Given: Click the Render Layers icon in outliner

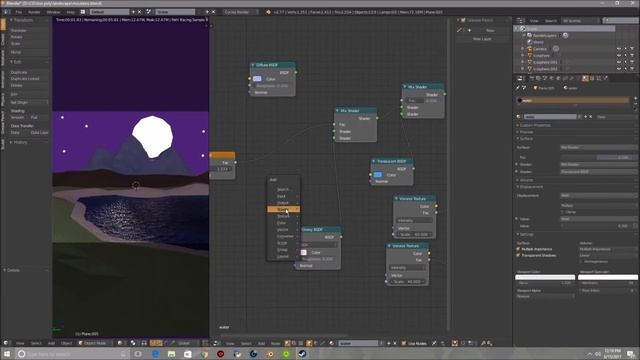Looking at the screenshot, I should point(529,36).
